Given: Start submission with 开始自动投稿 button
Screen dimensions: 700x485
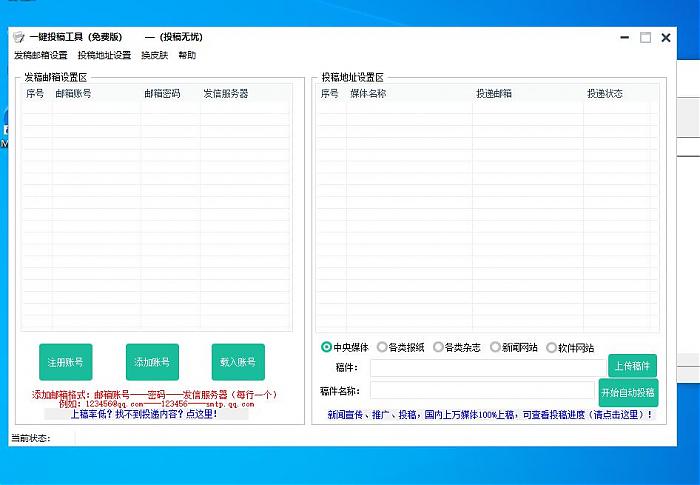Looking at the screenshot, I should [628, 392].
